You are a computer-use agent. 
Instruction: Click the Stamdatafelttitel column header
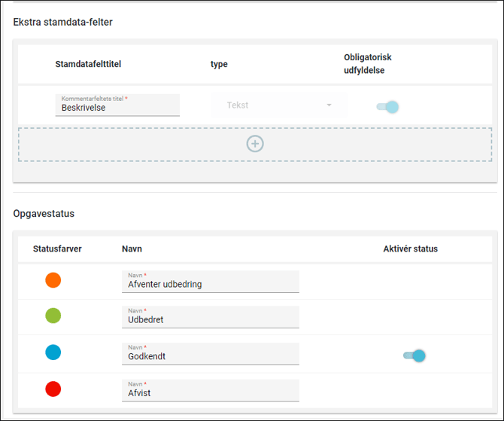88,64
